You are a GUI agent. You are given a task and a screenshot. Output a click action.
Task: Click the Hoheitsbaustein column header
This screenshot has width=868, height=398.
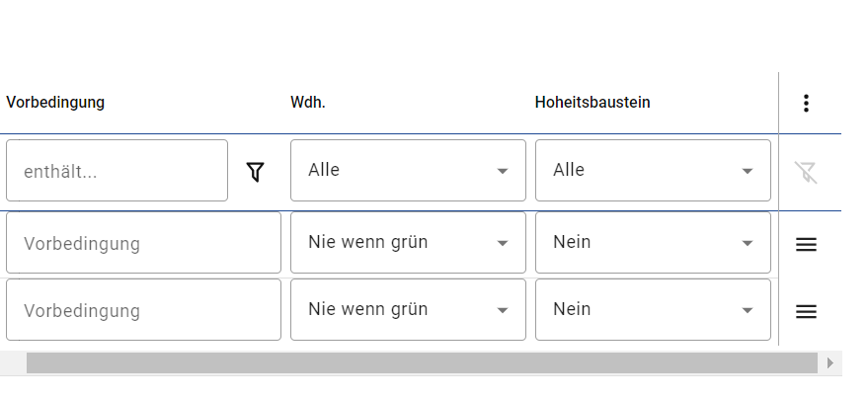592,103
